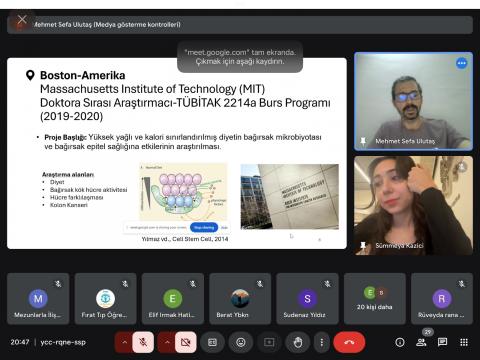The width and height of the screenshot is (480, 360).
Task: Open more options three-dot menu
Action: click(321, 342)
